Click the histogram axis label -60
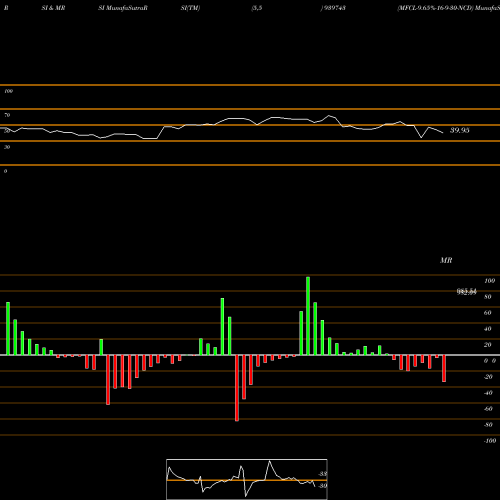Screen dimensions: 500x500 [488, 409]
